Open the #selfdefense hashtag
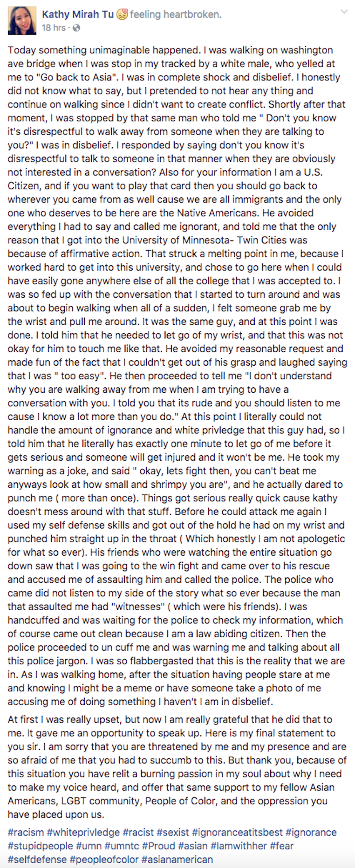 click(37, 860)
